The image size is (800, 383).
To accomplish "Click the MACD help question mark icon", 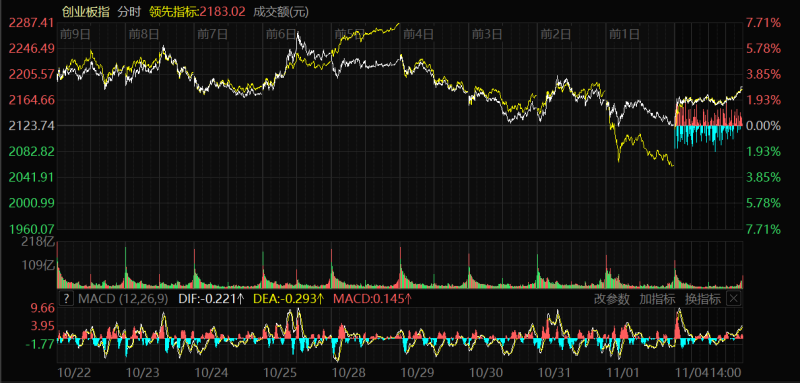I will [66, 299].
